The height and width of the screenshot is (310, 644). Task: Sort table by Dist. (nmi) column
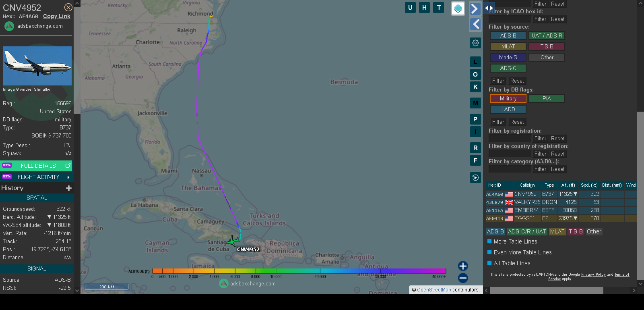(x=612, y=185)
